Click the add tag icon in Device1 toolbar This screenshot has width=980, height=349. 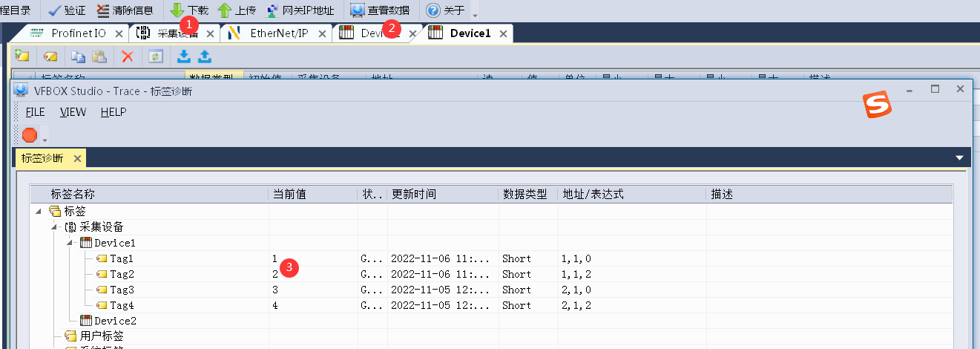tap(50, 56)
